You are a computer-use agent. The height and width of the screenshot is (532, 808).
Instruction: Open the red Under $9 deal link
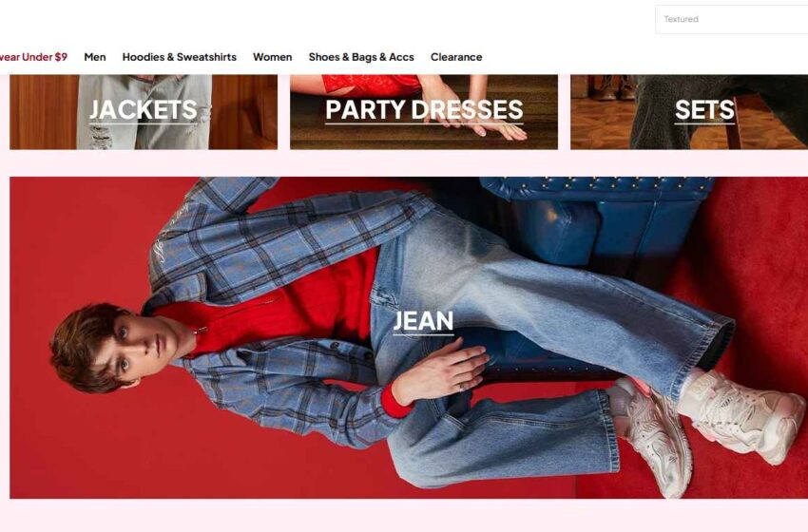click(x=33, y=57)
